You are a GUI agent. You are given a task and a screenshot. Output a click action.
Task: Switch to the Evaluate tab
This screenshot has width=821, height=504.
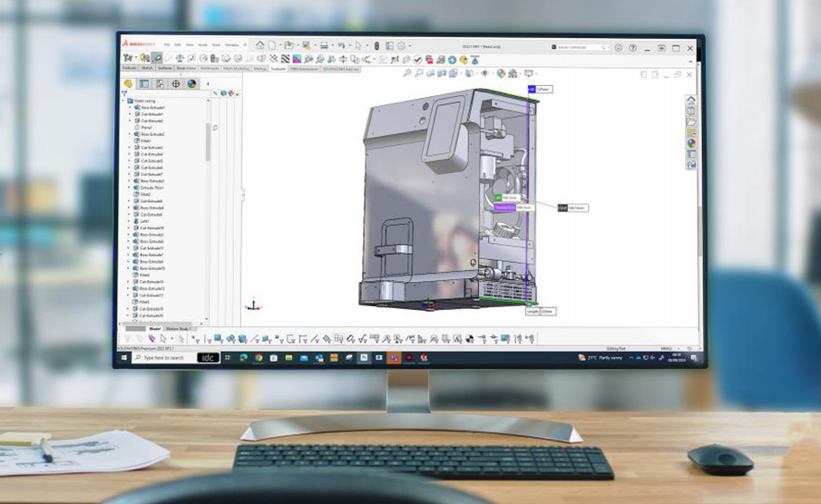coord(278,68)
